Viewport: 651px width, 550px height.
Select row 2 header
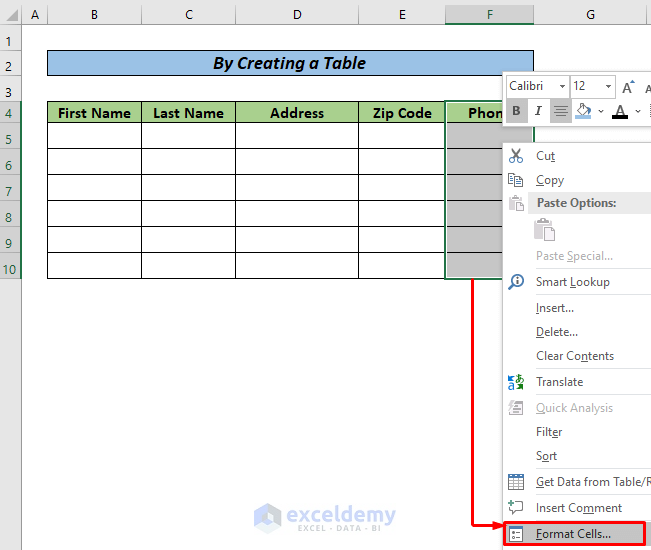tap(10, 64)
